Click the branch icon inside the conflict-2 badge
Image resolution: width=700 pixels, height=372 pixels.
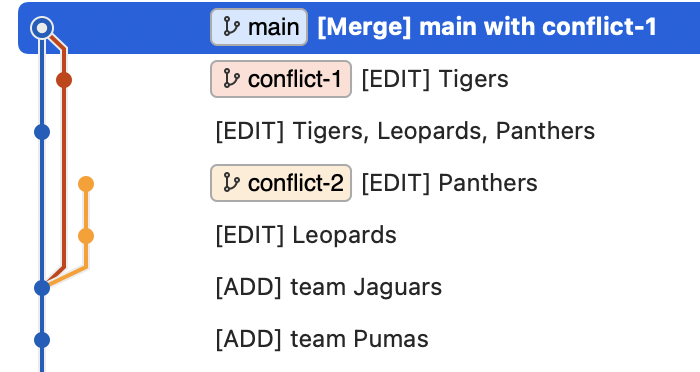pos(231,183)
